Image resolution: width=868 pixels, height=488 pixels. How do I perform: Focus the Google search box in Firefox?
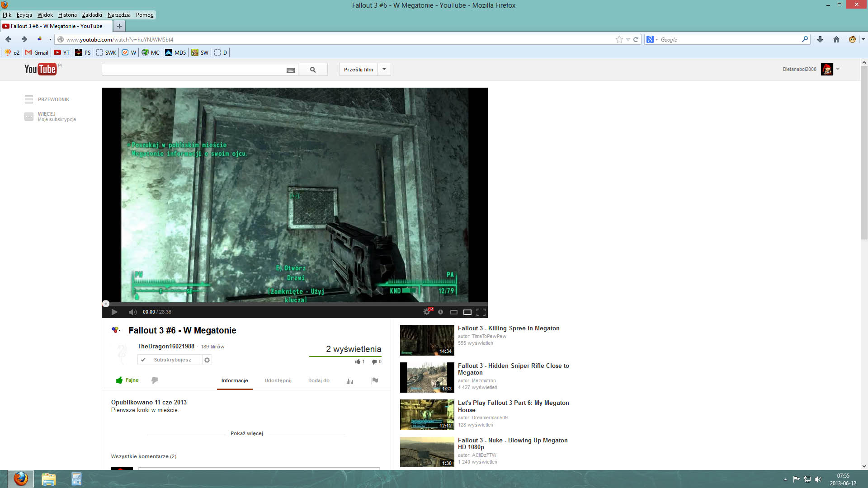tap(730, 39)
